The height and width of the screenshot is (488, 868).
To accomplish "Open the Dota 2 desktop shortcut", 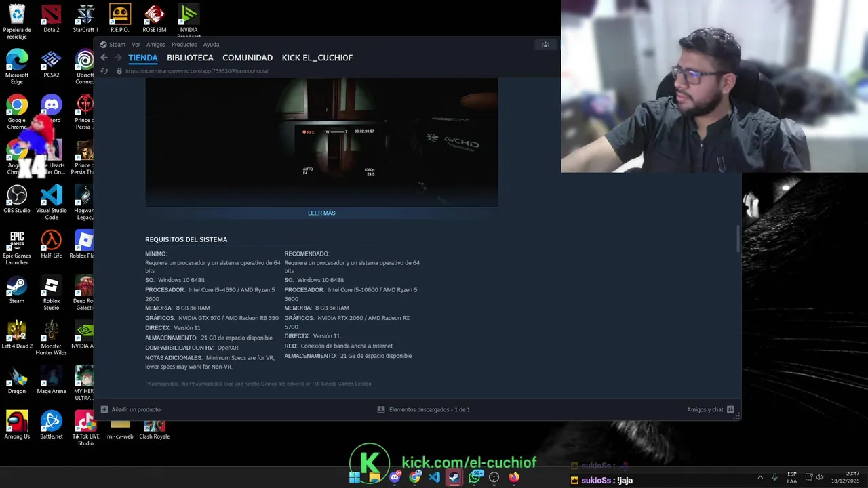I will point(52,19).
